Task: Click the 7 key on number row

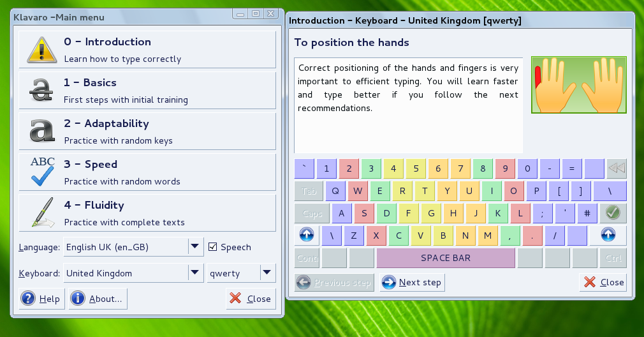Action: pyautogui.click(x=460, y=168)
